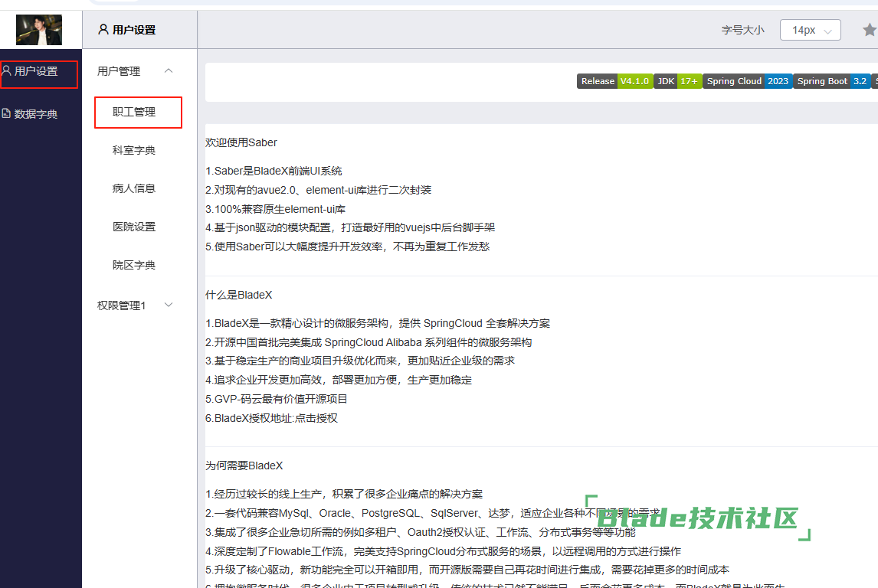Click the Release V4.1.0 badge
This screenshot has height=588, width=878.
click(614, 81)
